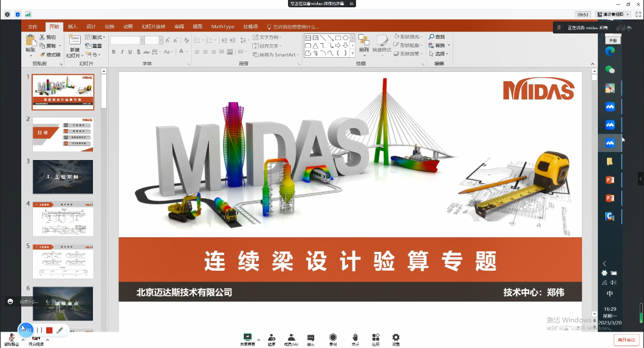644x348 pixels.
Task: Open the Members (成员) list
Action: (x=291, y=339)
